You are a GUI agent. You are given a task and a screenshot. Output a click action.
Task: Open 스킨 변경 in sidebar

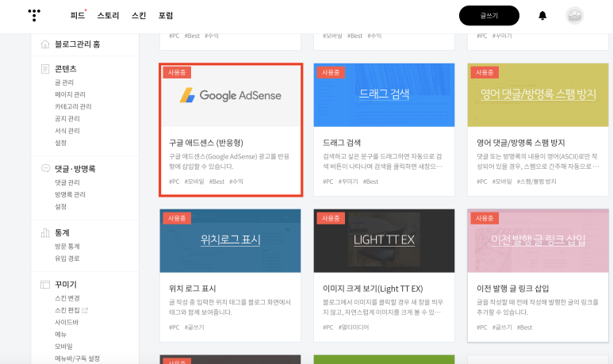click(67, 298)
